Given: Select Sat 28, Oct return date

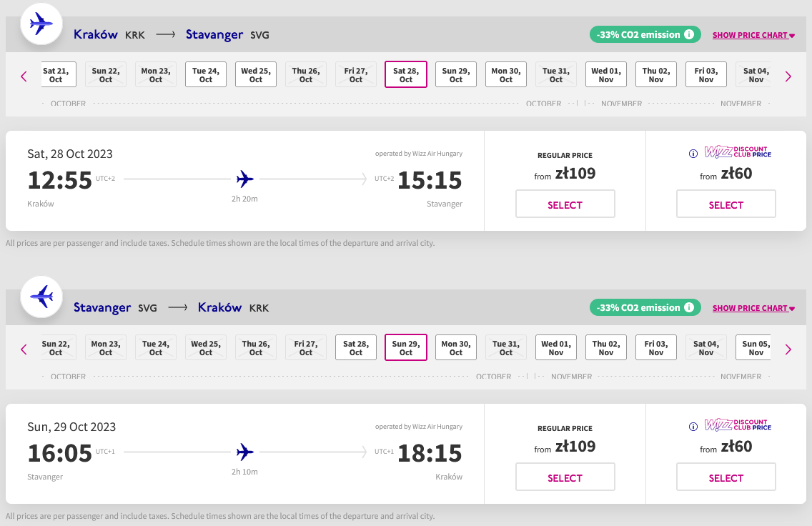Looking at the screenshot, I should coord(356,347).
